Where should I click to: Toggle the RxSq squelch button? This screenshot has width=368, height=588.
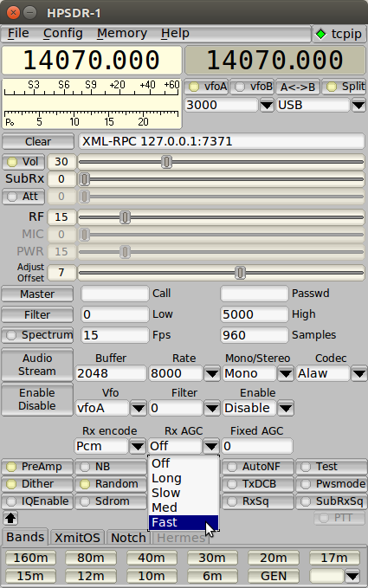pos(258,501)
